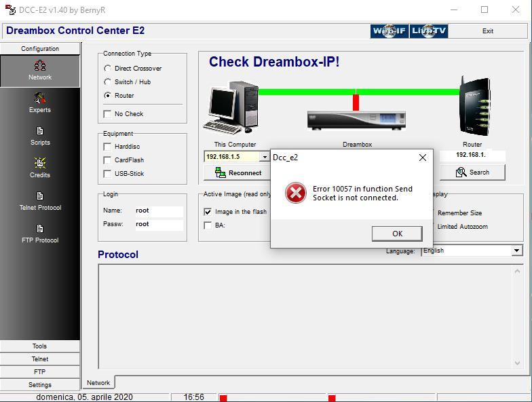Screen dimensions: 532x402
Task: Click the 'Error 10057 in function Send' text
Action: (362, 189)
